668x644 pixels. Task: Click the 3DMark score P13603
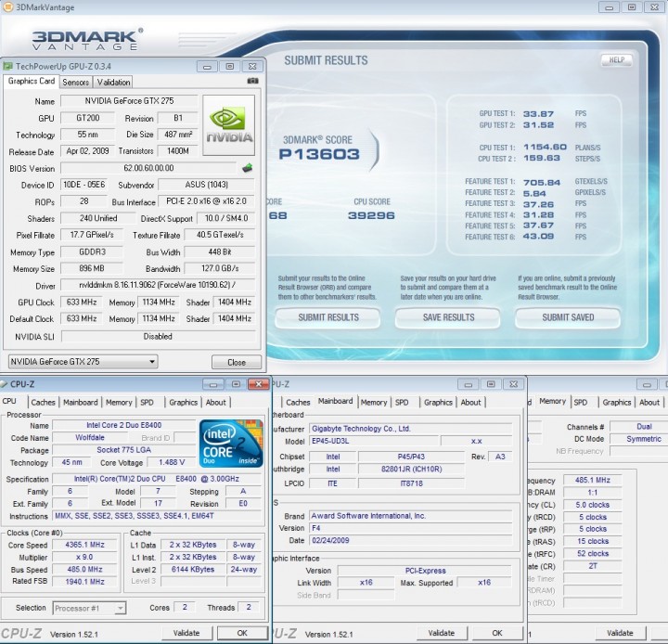[319, 154]
